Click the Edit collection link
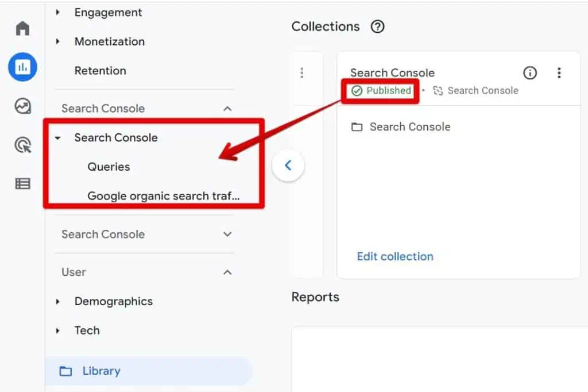 click(395, 256)
